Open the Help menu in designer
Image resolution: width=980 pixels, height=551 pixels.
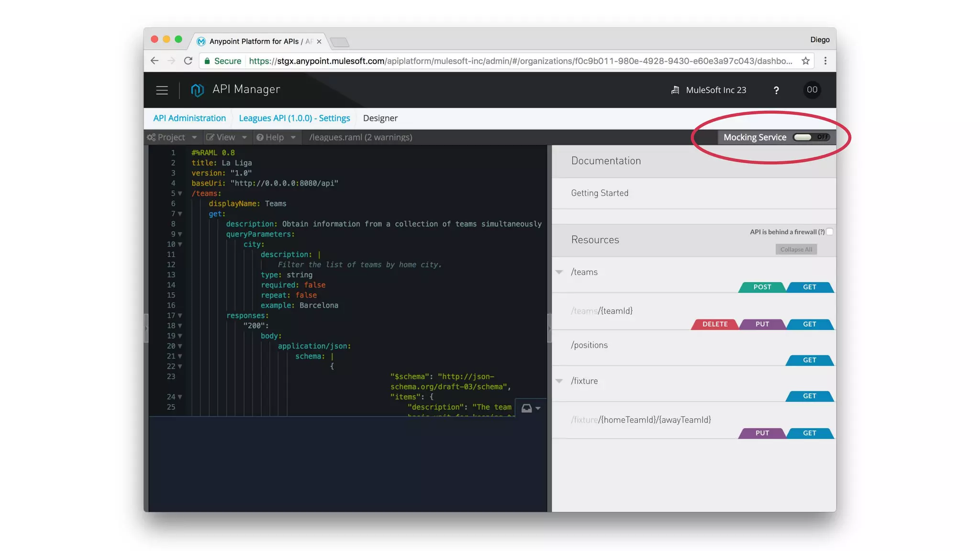pos(276,137)
